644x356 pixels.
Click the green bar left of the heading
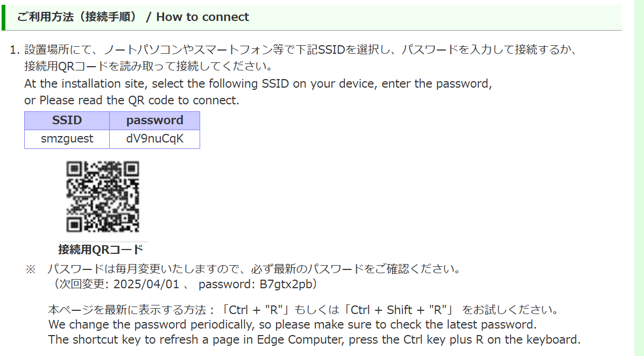(4, 18)
